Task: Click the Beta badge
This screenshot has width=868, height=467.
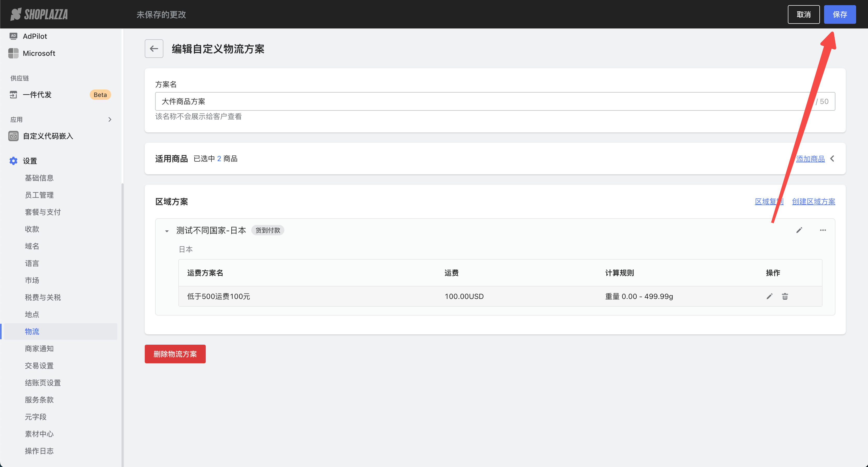Action: click(100, 95)
